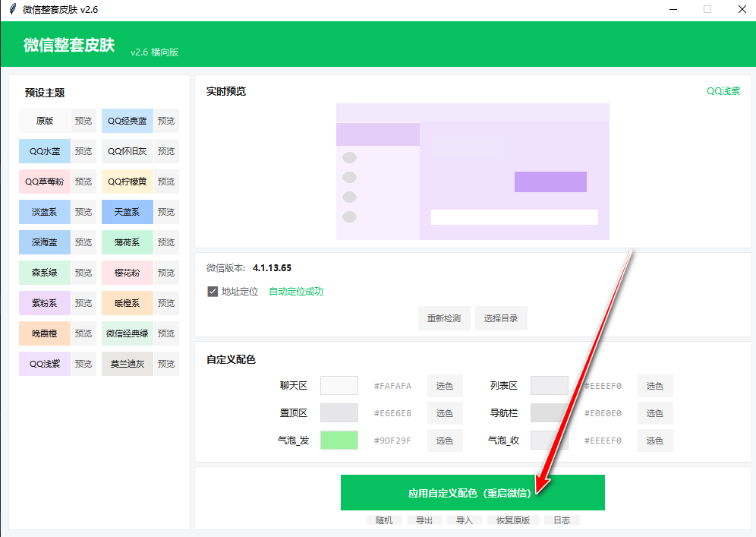Select the 森系绿 theme

click(45, 273)
